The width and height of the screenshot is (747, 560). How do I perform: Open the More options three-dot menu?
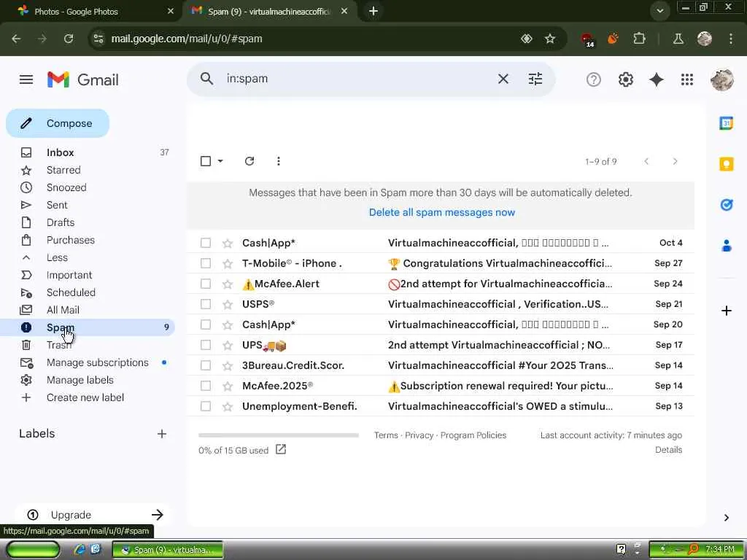pyautogui.click(x=278, y=161)
